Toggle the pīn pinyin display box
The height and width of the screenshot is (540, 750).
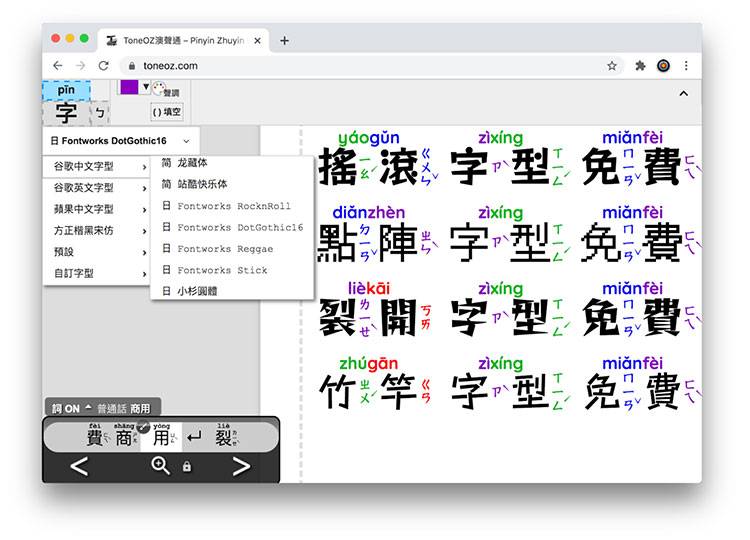66,90
